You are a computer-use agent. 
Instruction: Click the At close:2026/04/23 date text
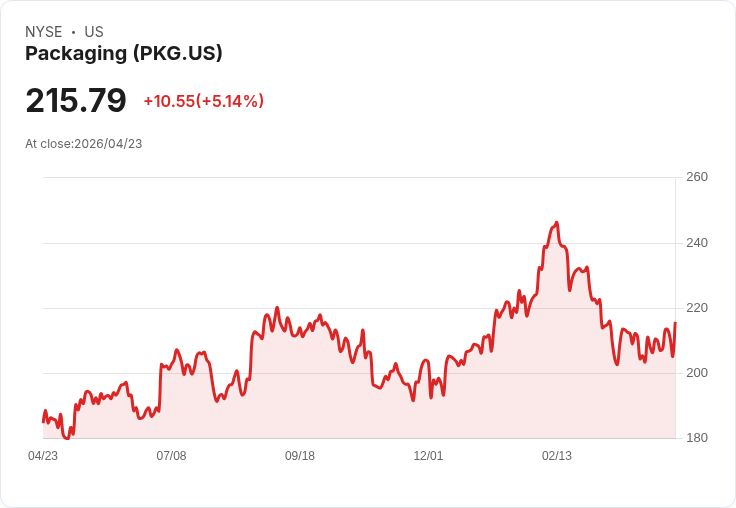coord(84,144)
